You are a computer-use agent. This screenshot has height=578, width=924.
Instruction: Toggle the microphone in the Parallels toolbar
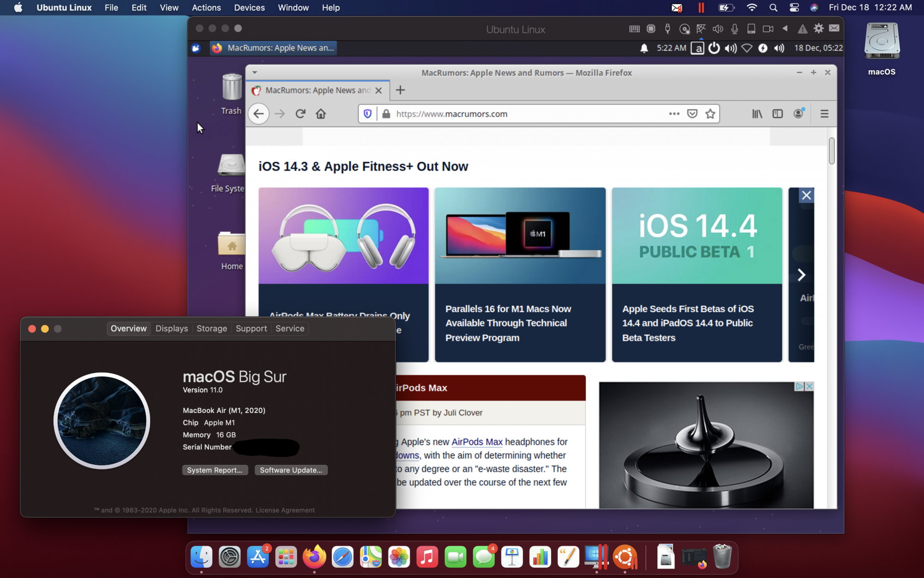tap(735, 29)
